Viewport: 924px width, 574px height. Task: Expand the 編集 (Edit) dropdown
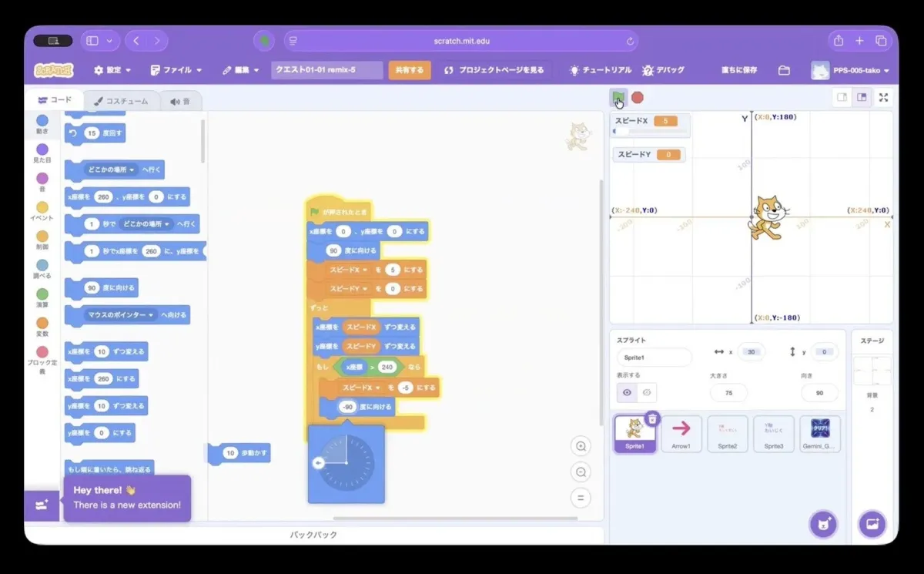(241, 69)
